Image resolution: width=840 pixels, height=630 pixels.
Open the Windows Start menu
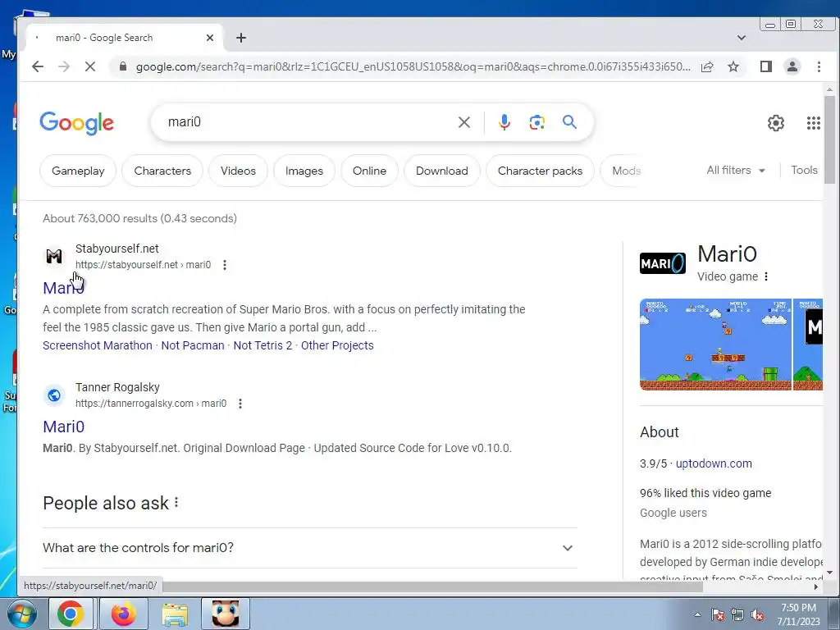point(21,614)
